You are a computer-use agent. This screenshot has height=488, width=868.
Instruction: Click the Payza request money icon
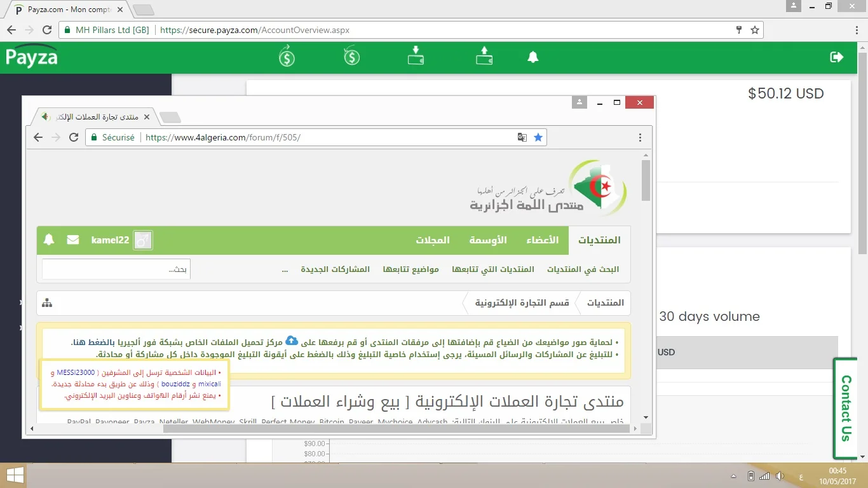pos(352,57)
